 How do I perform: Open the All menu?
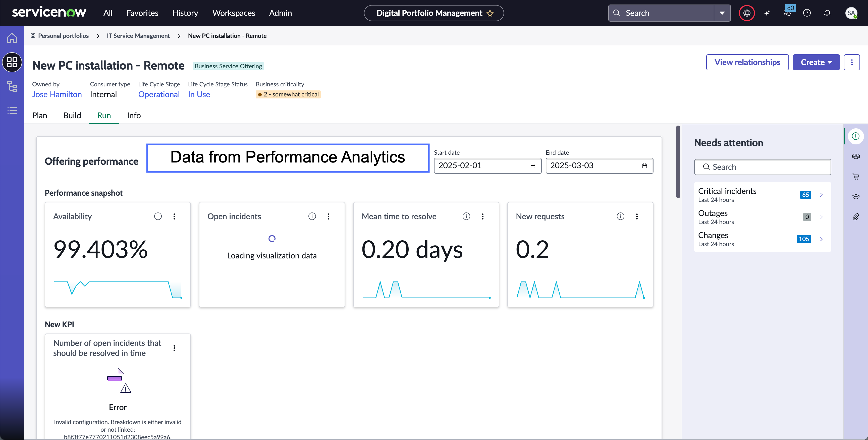tap(108, 13)
